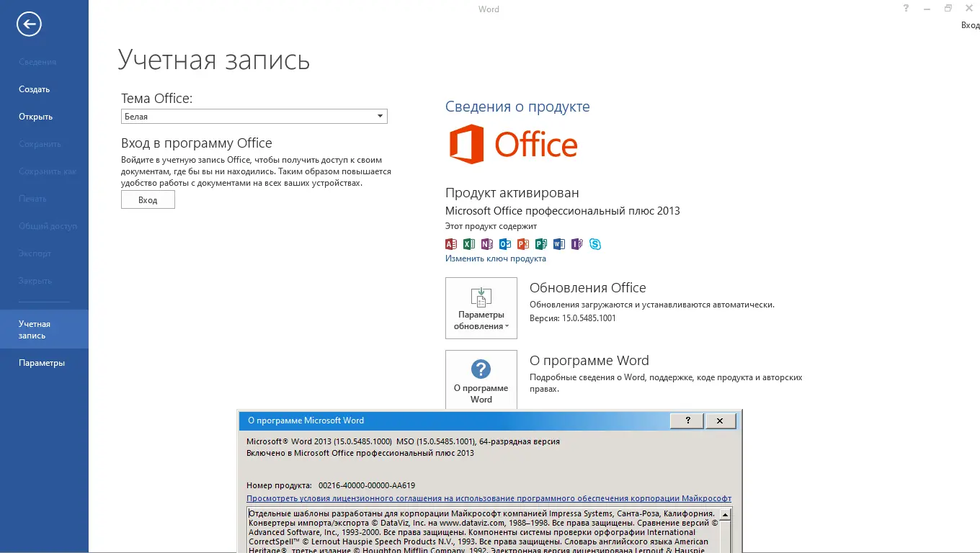
Task: Open the Outlook icon
Action: 505,244
